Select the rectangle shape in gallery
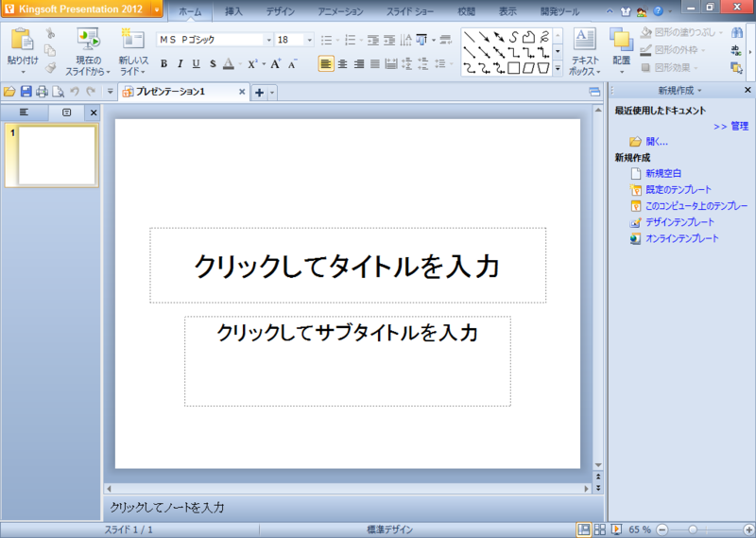Viewport: 756px width, 538px height. point(514,68)
